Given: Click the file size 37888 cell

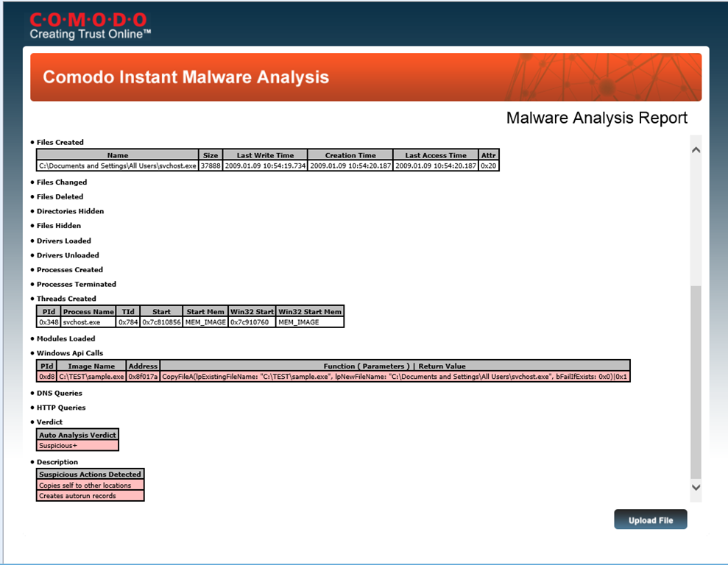Looking at the screenshot, I should 211,166.
